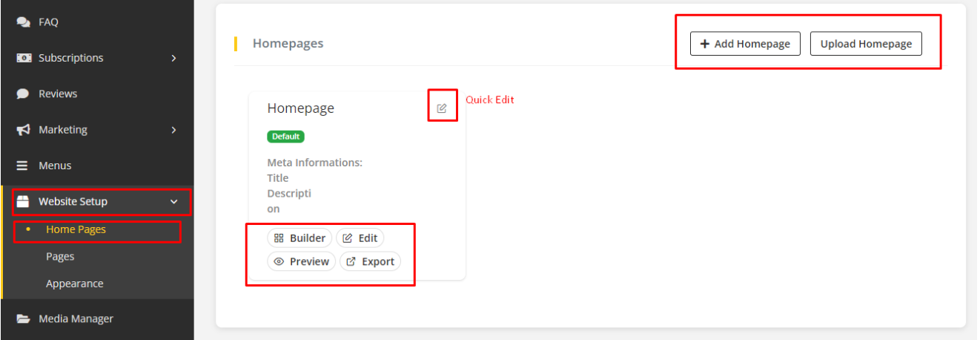Open the Appearance submenu item
This screenshot has height=340, width=980.
point(74,284)
